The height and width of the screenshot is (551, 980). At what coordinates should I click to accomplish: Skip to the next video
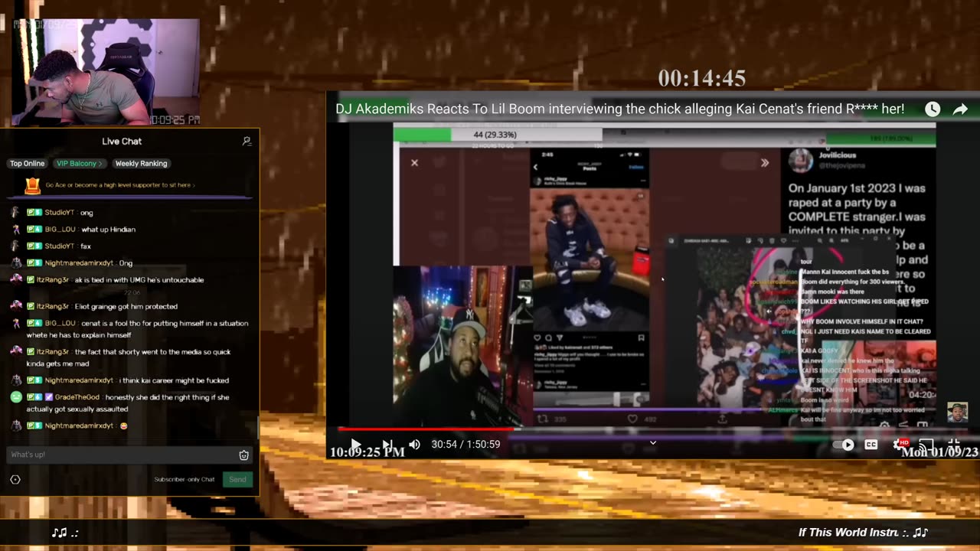[x=387, y=445]
